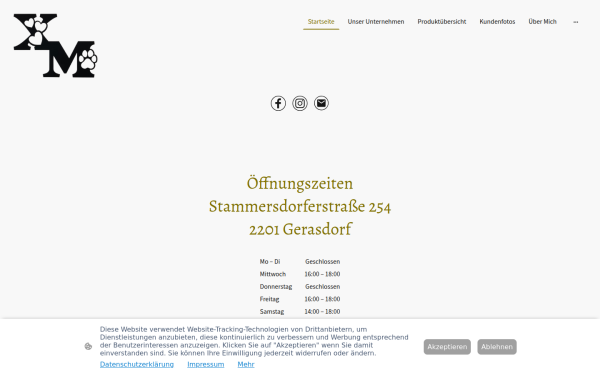Image resolution: width=600 pixels, height=375 pixels.
Task: Open the Datenschutzerklärung link
Action: tap(137, 364)
